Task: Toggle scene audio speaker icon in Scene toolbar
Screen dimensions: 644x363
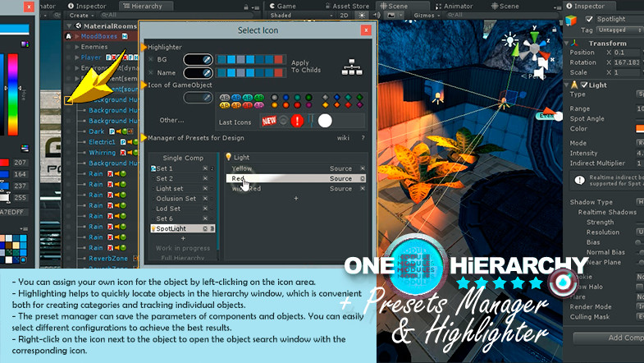Action: [377, 16]
